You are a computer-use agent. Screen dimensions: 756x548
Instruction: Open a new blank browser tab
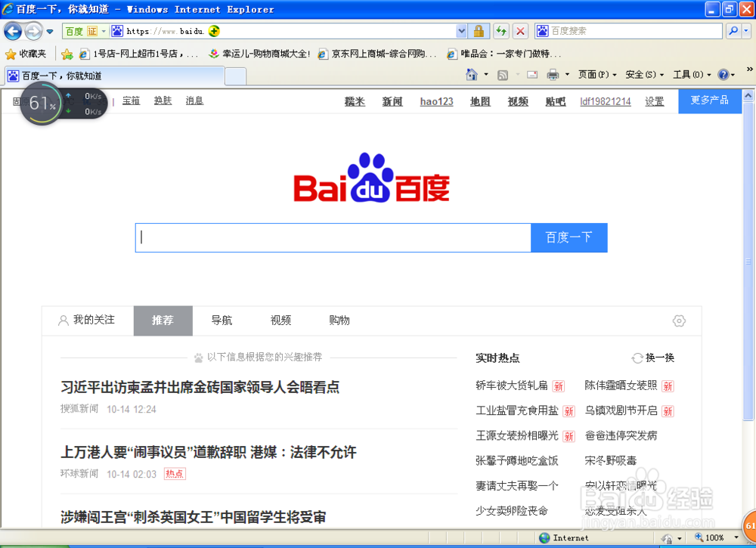click(x=236, y=76)
